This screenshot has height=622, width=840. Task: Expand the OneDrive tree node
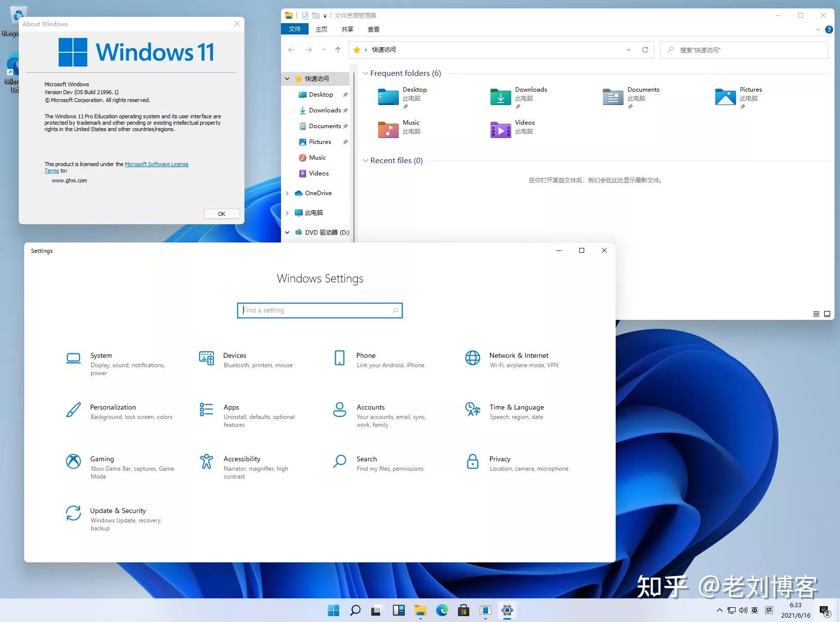click(x=287, y=193)
